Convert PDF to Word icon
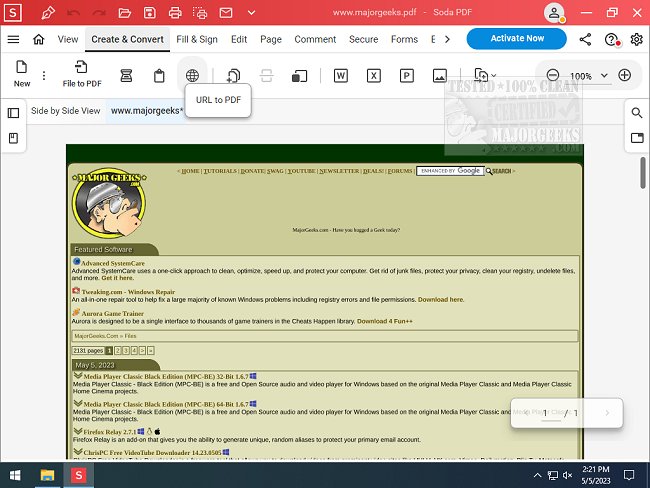 (341, 75)
